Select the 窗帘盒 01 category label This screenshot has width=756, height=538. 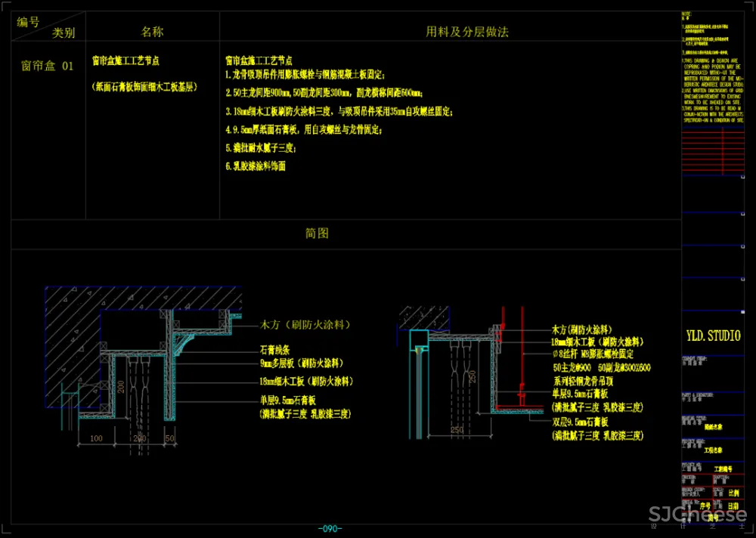pos(47,66)
